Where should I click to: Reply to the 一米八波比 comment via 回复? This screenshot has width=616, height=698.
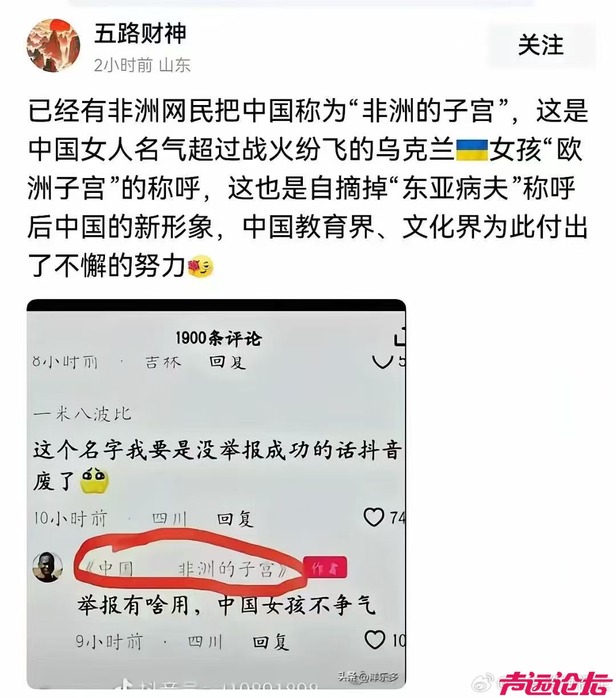pos(235,519)
